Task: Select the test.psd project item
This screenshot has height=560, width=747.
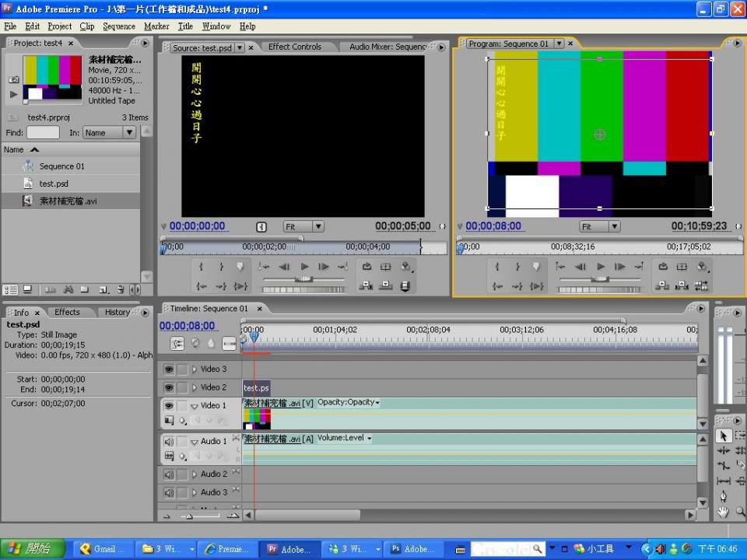Action: (x=54, y=184)
